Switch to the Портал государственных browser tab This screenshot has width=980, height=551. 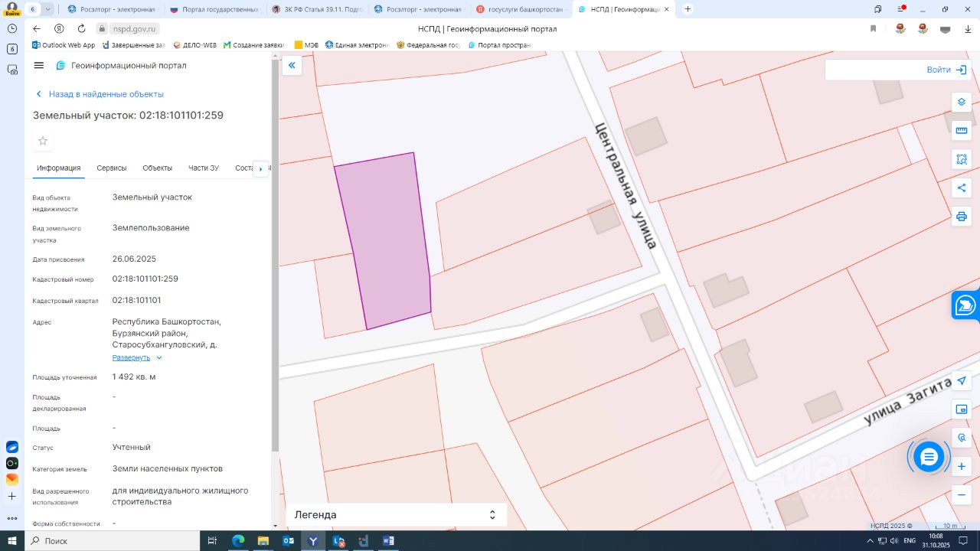pyautogui.click(x=214, y=9)
